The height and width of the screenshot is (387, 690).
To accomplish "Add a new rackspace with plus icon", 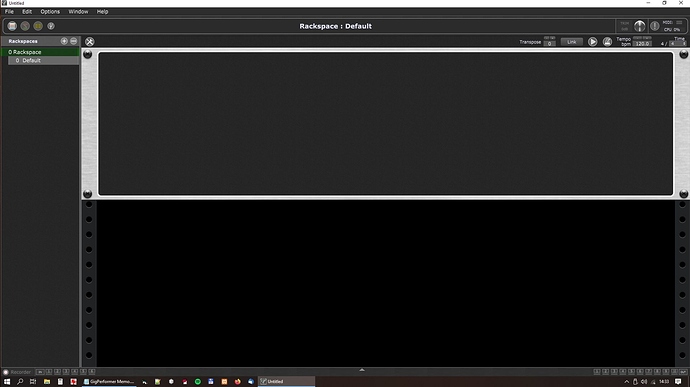I will (64, 41).
